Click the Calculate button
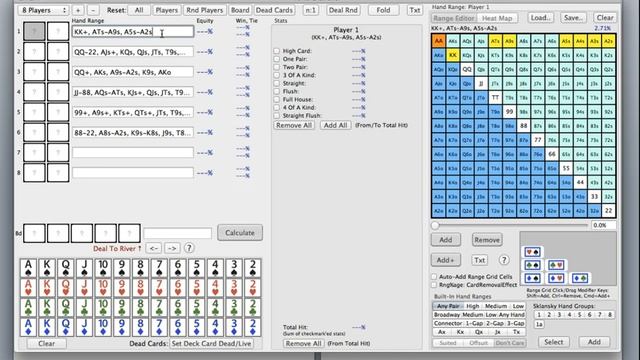The image size is (640, 360). click(x=240, y=233)
